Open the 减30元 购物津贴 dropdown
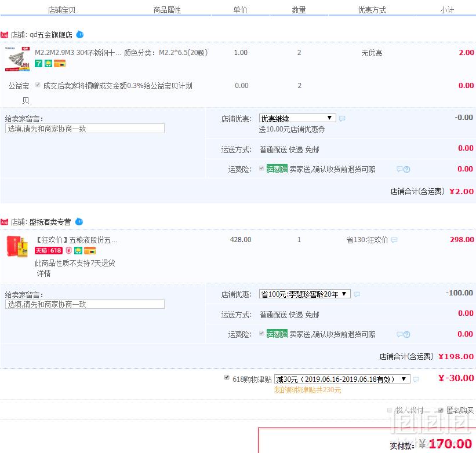Viewport: 476px width, 453px height. click(x=342, y=379)
